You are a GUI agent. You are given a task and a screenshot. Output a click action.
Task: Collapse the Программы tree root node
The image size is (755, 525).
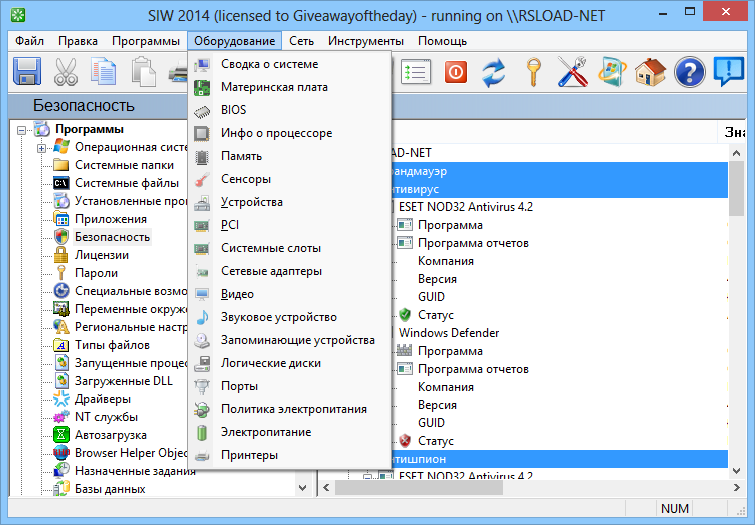click(x=21, y=130)
